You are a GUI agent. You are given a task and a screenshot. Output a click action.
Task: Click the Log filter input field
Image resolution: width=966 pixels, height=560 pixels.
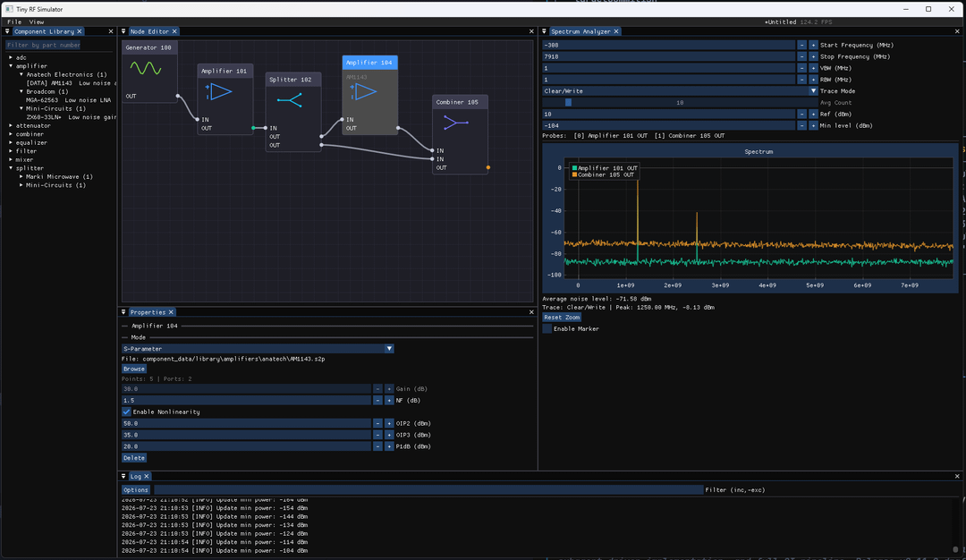point(428,490)
